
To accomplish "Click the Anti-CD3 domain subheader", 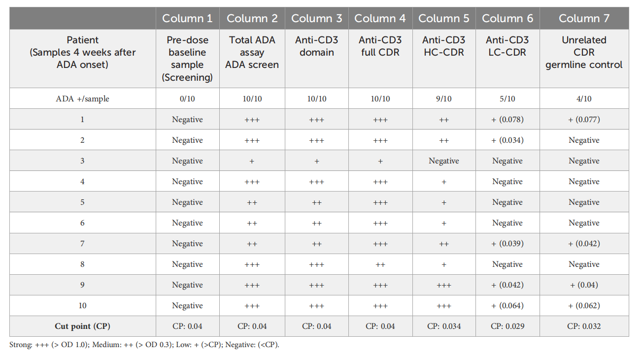I will pyautogui.click(x=316, y=46).
